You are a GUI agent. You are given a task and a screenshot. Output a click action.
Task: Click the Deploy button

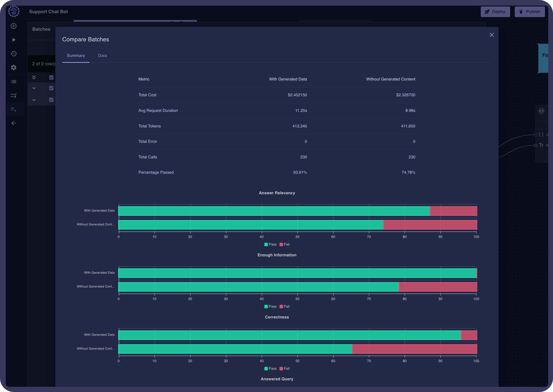495,12
